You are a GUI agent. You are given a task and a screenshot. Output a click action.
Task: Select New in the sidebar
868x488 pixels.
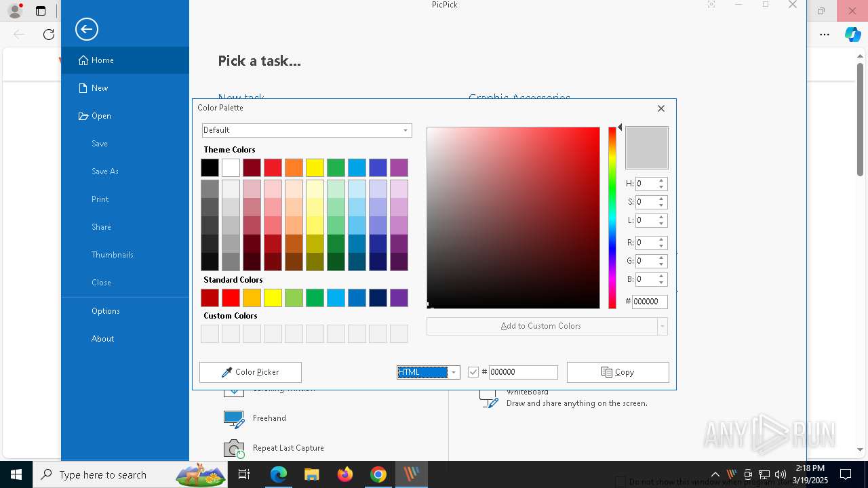[125, 88]
